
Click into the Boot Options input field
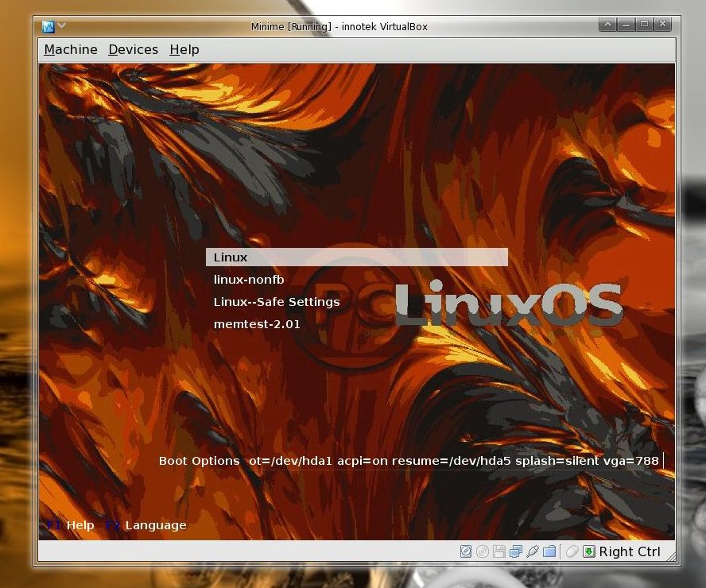tap(455, 461)
